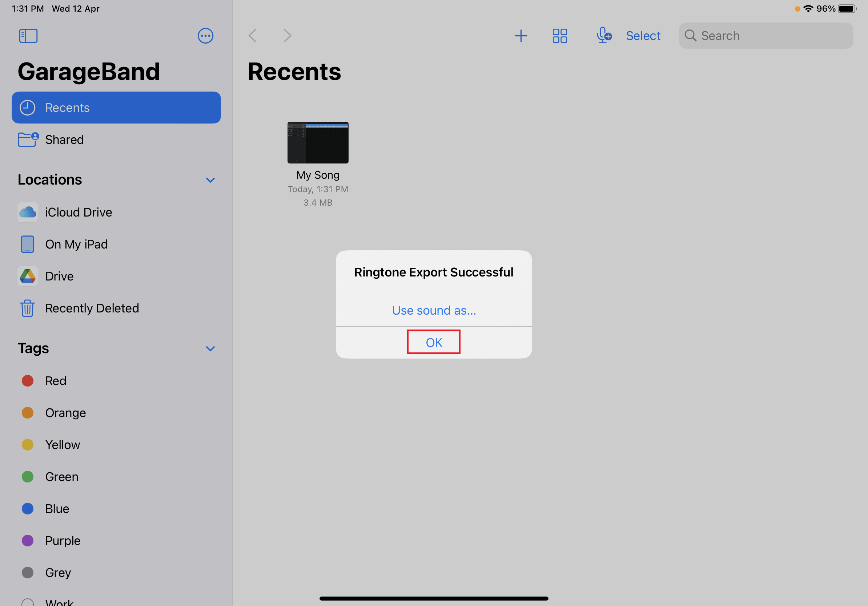Open the My Song thumbnail
The height and width of the screenshot is (606, 868).
point(318,142)
